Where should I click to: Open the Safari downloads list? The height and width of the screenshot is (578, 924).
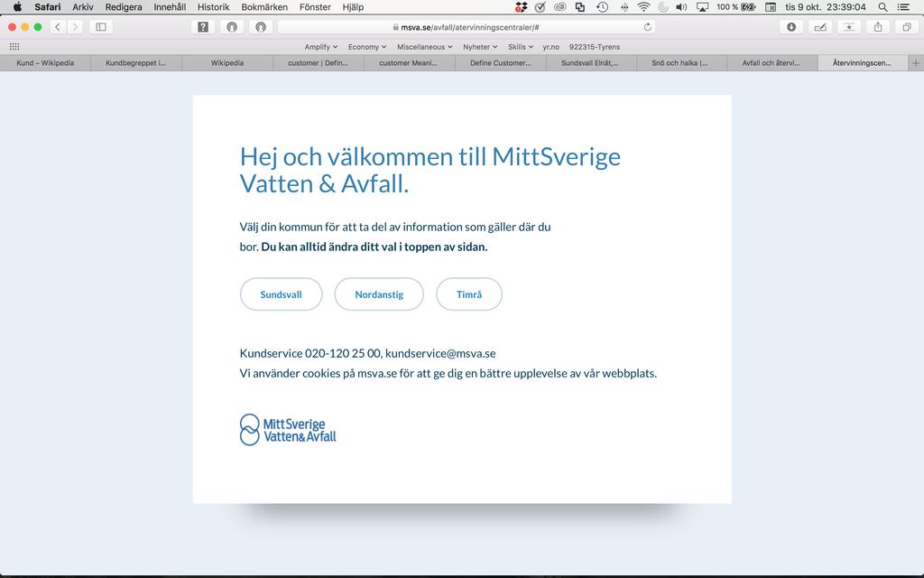point(791,27)
